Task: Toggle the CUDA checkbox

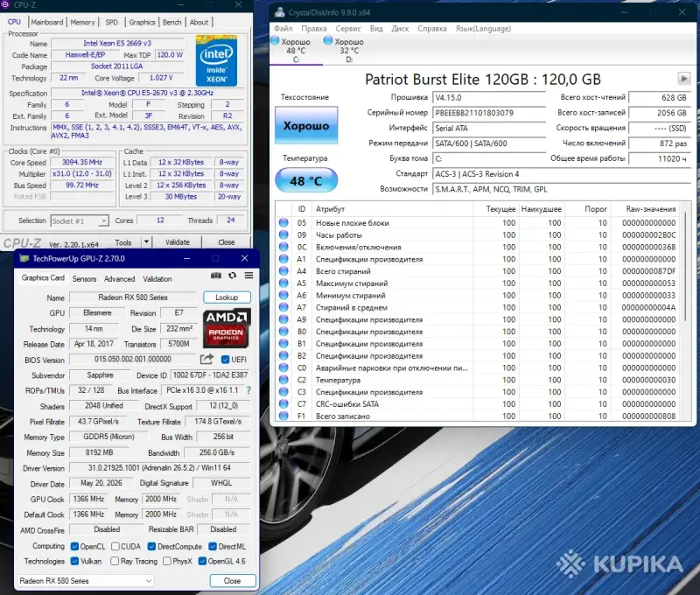Action: click(115, 546)
